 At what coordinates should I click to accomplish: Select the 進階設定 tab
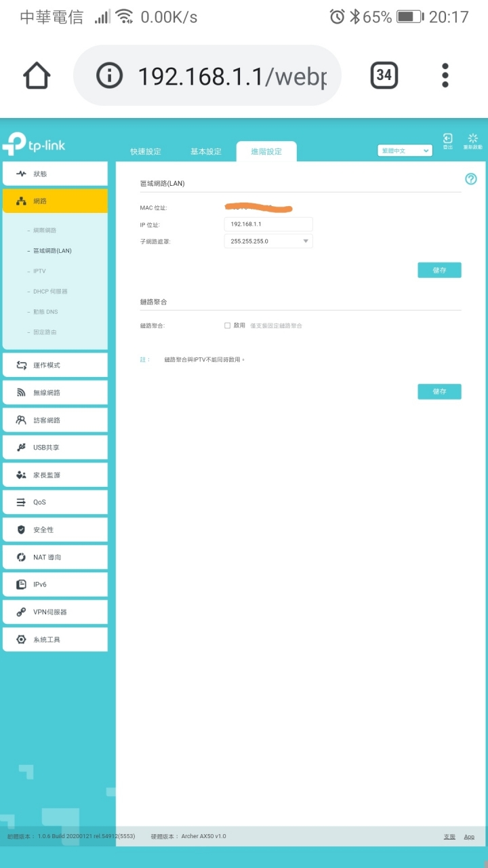click(266, 151)
